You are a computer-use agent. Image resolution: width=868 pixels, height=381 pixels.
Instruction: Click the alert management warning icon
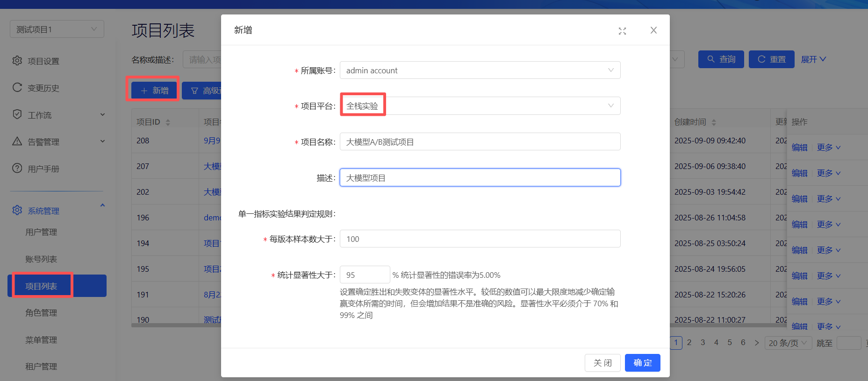[x=17, y=141]
